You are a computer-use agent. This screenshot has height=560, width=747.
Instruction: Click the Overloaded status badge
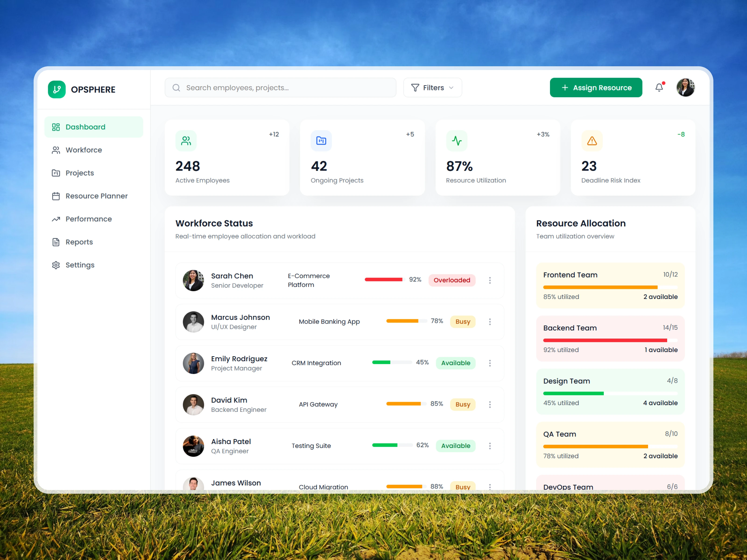click(451, 280)
